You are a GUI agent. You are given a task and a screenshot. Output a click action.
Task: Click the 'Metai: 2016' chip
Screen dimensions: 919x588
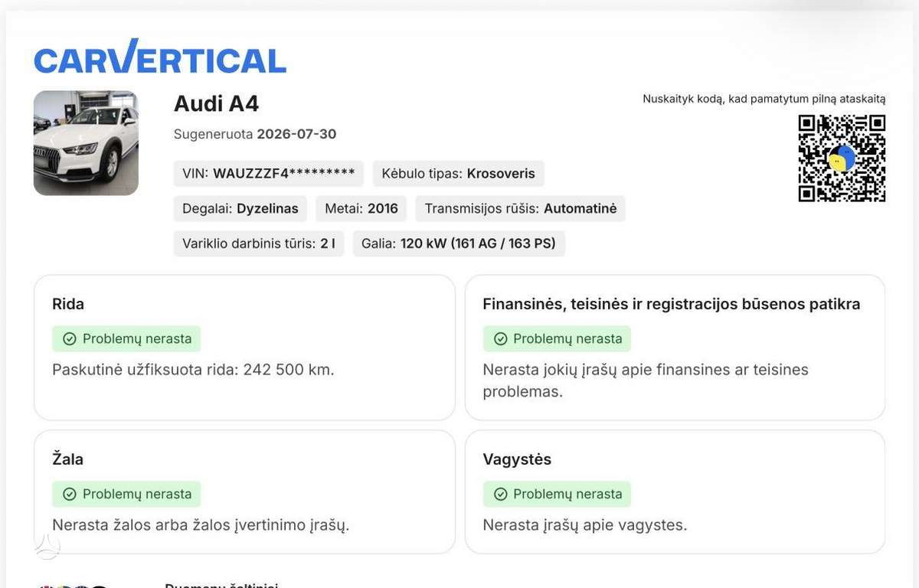click(x=361, y=209)
